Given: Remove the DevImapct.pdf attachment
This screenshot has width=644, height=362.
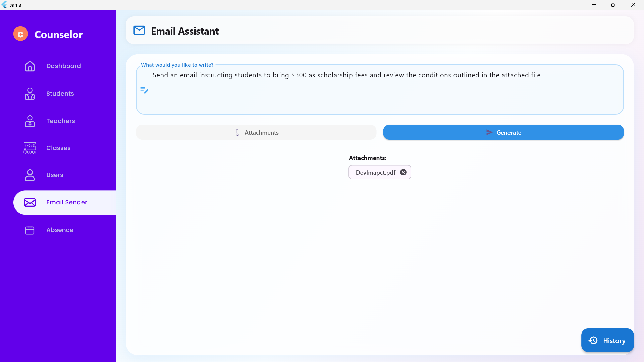Looking at the screenshot, I should pos(403,172).
